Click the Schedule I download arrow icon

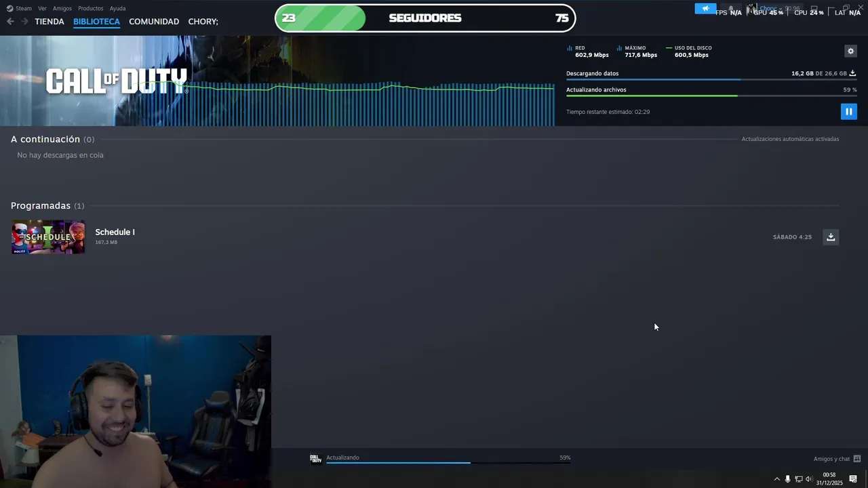[830, 237]
